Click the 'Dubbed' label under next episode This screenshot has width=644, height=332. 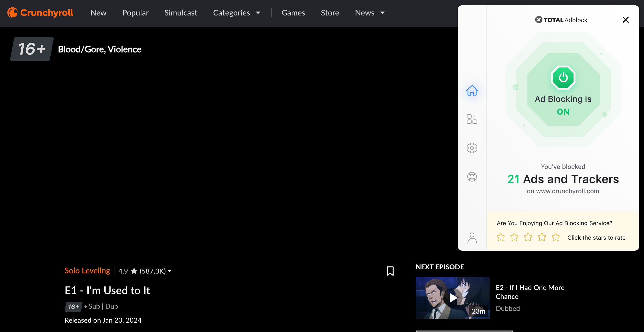(x=507, y=308)
